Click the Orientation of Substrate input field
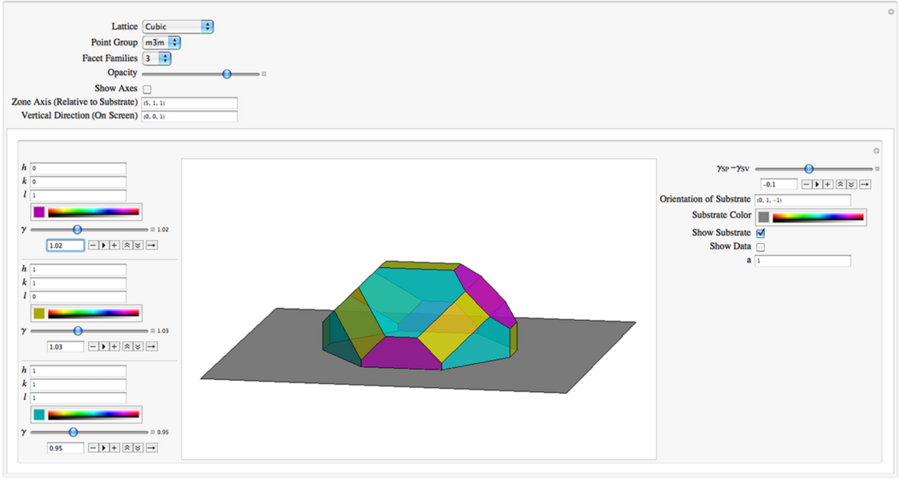Screen dimensions: 900x480 point(802,200)
